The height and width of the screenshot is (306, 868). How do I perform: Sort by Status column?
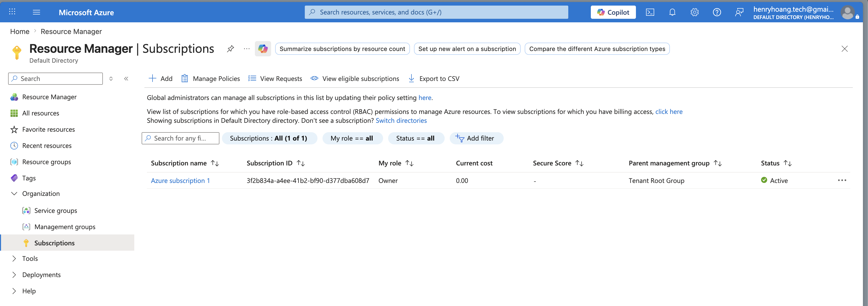[776, 163]
